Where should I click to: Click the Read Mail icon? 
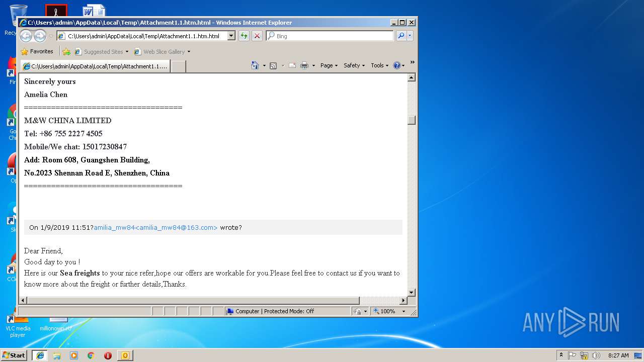[292, 65]
